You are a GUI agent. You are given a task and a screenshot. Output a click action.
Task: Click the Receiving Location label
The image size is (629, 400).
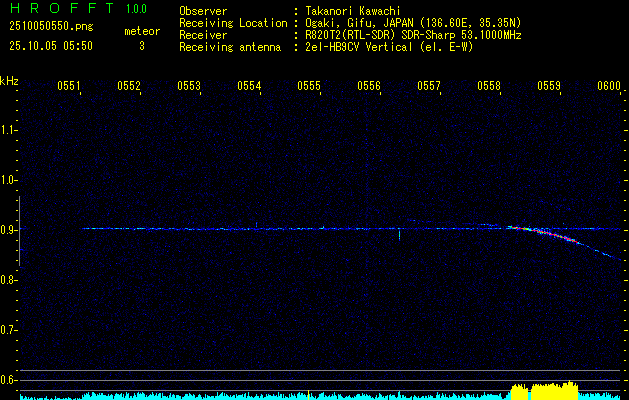(x=233, y=23)
